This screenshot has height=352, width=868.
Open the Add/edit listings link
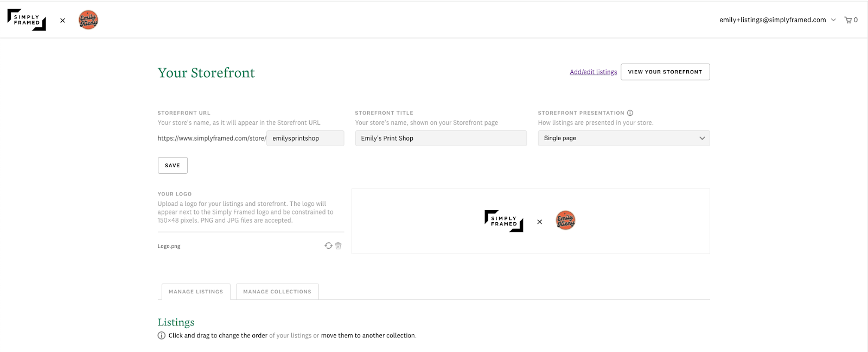(x=593, y=72)
